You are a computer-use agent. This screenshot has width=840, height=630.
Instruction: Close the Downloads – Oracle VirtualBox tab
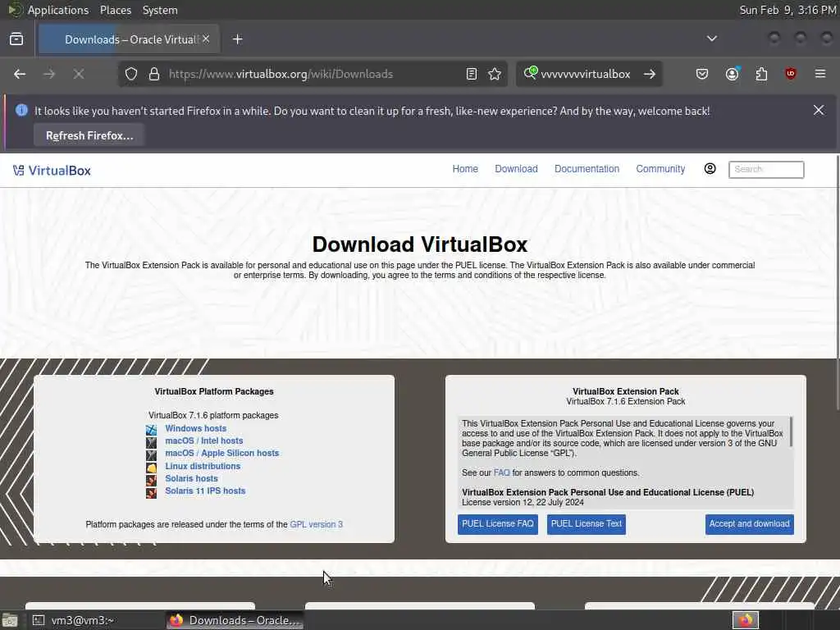pos(206,39)
